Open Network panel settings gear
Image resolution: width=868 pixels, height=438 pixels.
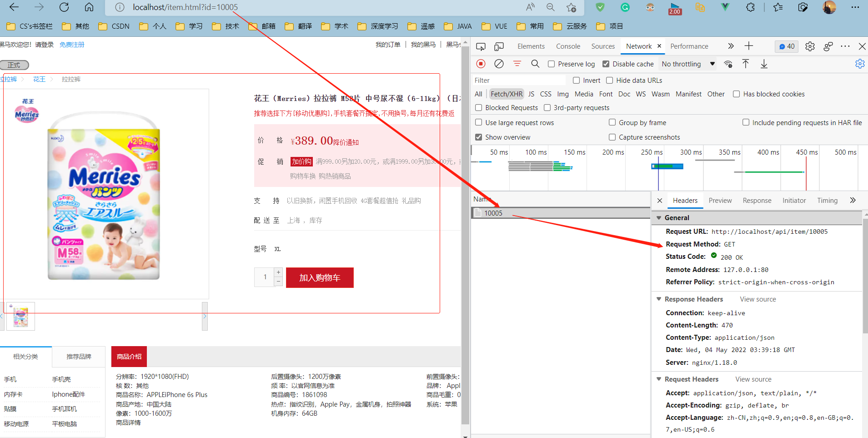pyautogui.click(x=860, y=64)
